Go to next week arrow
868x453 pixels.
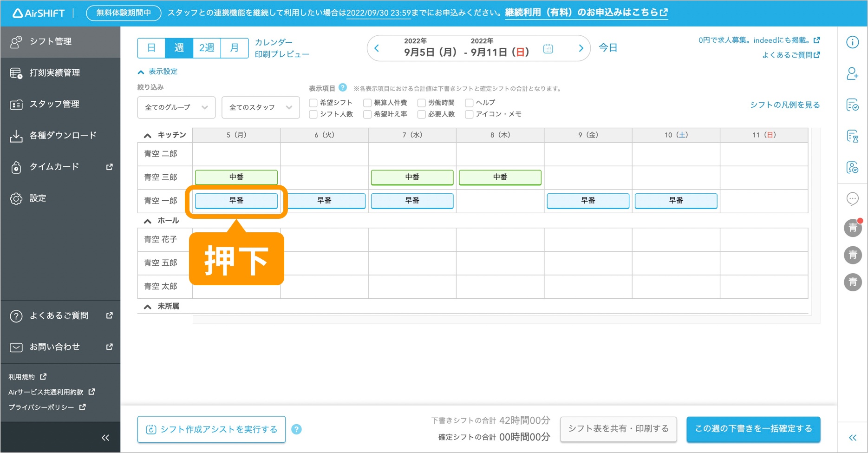(581, 48)
